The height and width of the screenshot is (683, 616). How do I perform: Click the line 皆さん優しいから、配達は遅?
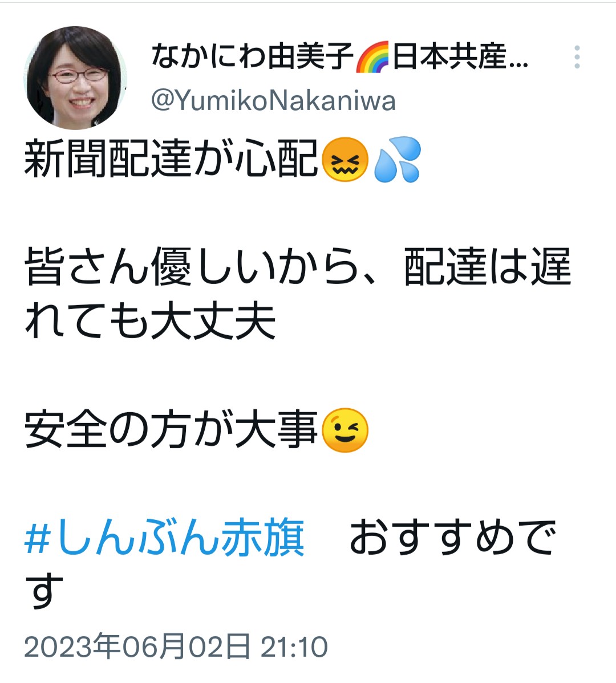tap(298, 266)
